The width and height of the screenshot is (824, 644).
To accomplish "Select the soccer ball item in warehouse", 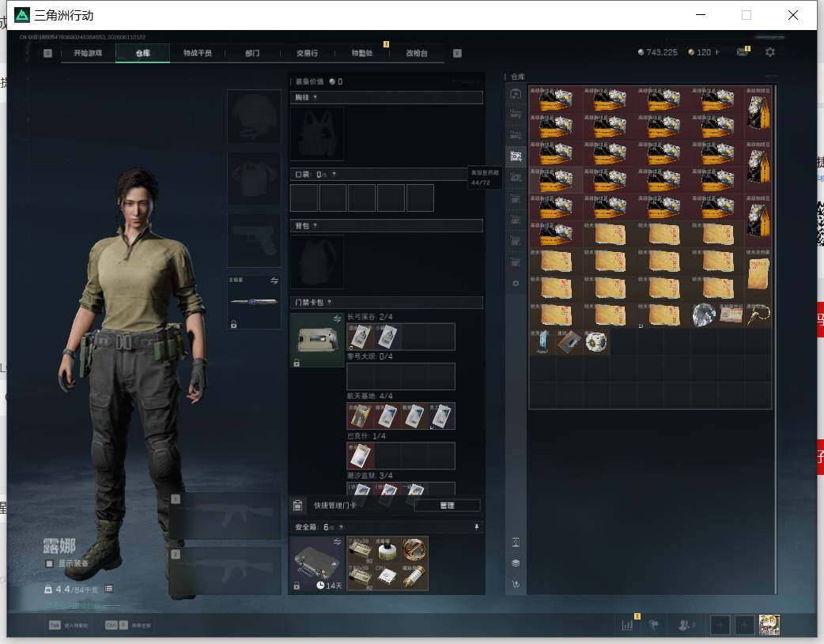I will click(x=596, y=342).
